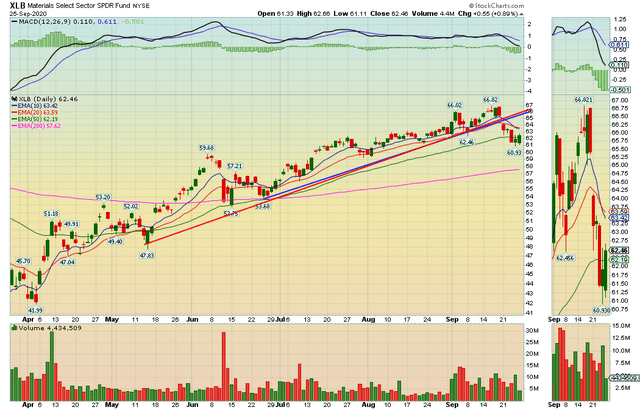Click the 52.75 low price label

click(231, 213)
